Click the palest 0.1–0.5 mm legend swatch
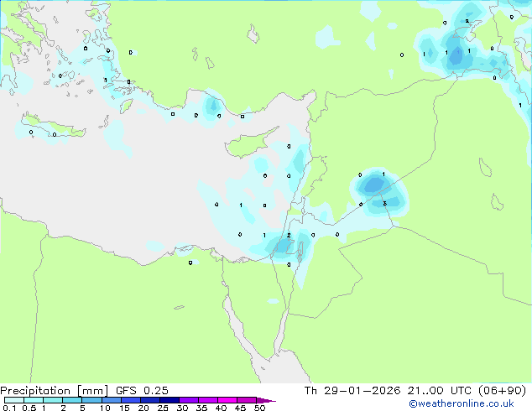The height and width of the screenshot is (411, 532). pyautogui.click(x=14, y=400)
